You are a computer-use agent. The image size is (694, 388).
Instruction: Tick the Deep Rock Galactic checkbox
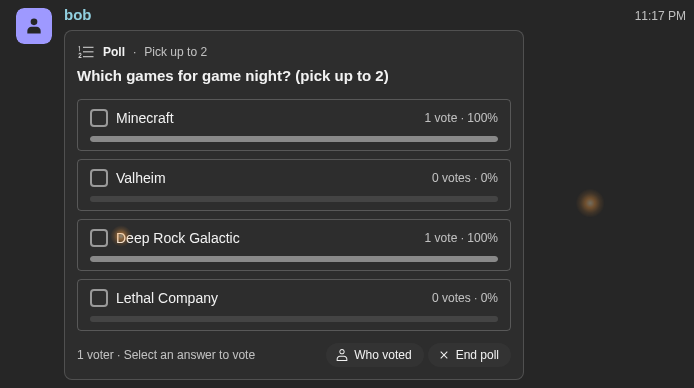(99, 238)
